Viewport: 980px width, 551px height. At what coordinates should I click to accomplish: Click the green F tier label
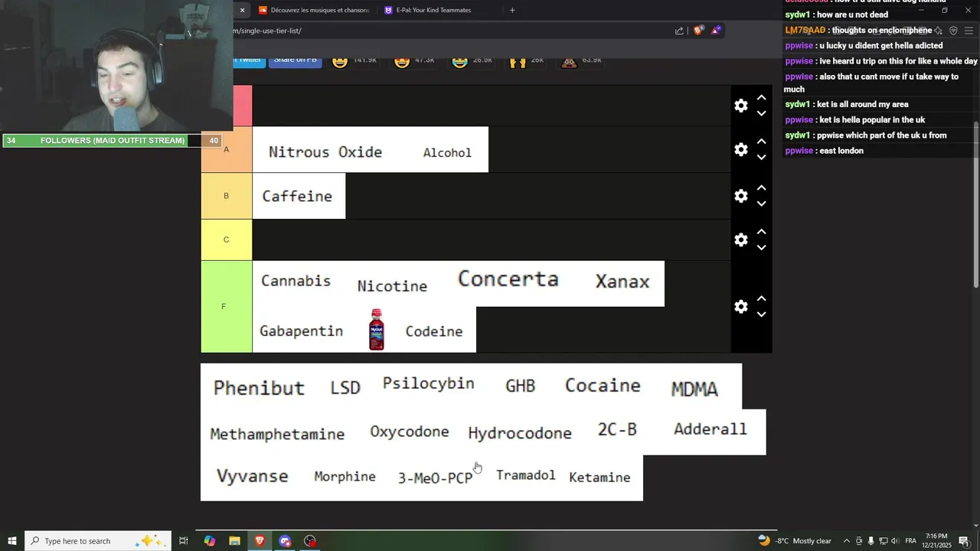tap(226, 306)
